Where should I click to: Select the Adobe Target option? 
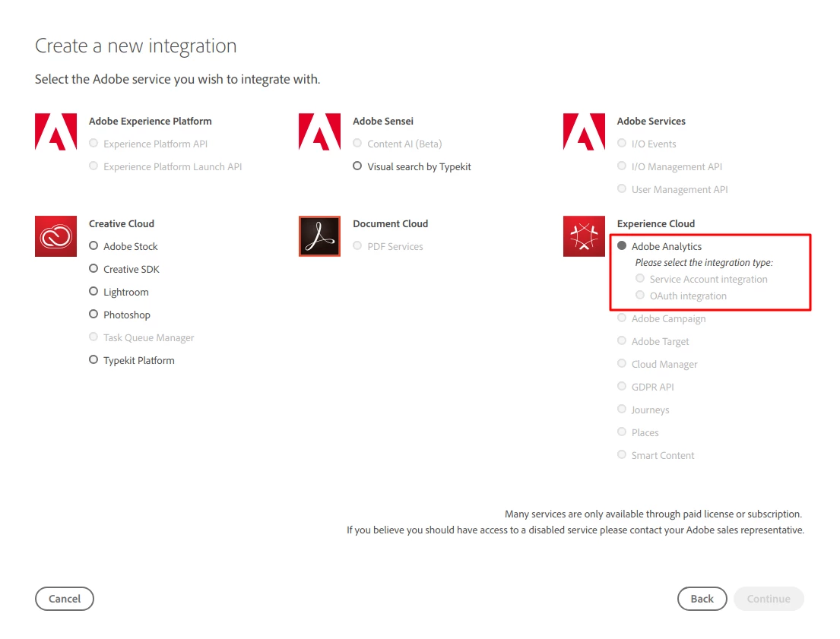(621, 340)
